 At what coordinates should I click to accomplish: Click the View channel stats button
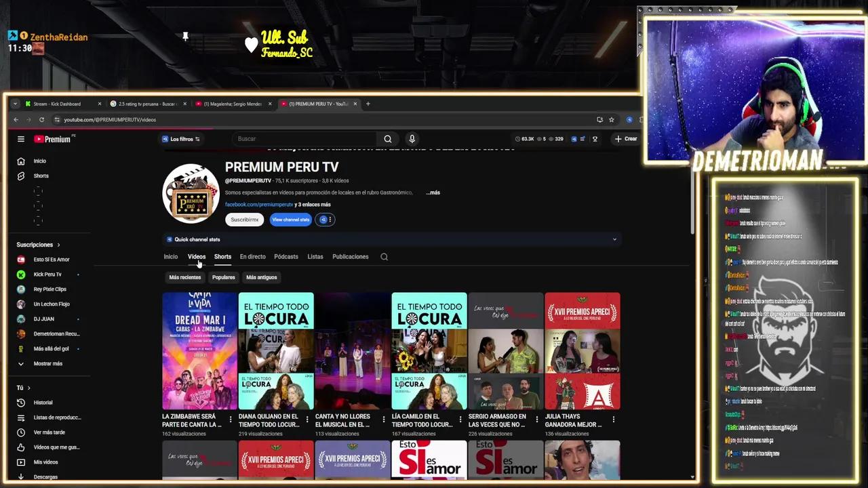point(290,220)
